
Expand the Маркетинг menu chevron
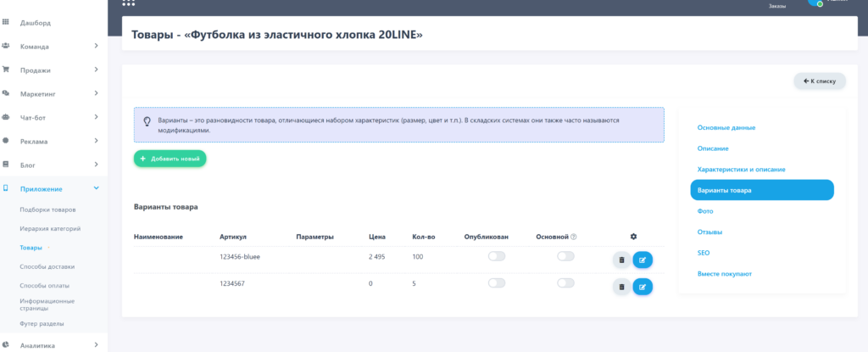pos(97,93)
